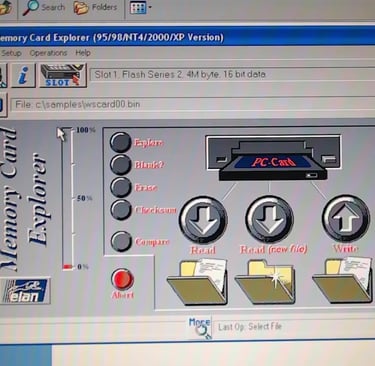This screenshot has width=375, height=366.
Task: Open the Help menu
Action: [83, 53]
